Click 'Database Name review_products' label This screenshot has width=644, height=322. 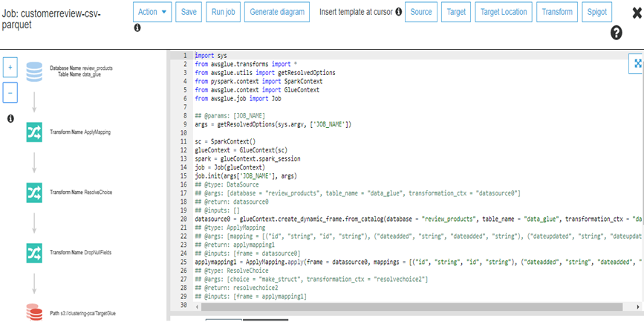point(81,68)
